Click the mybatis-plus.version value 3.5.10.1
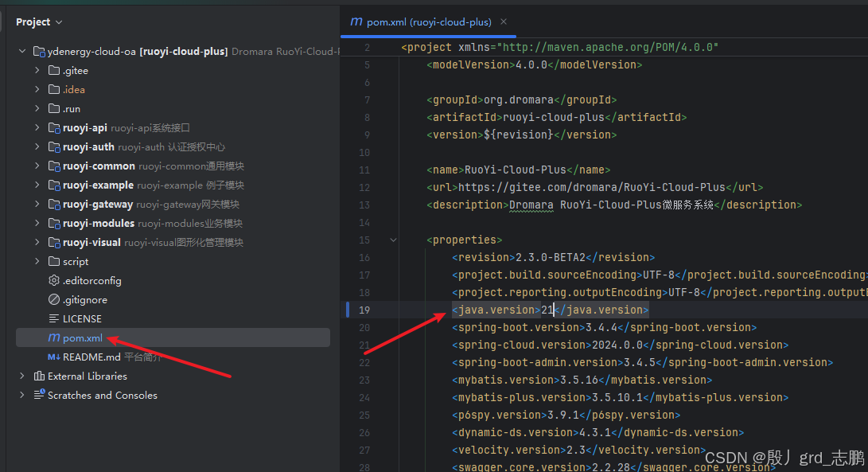The width and height of the screenshot is (868, 472). click(617, 397)
